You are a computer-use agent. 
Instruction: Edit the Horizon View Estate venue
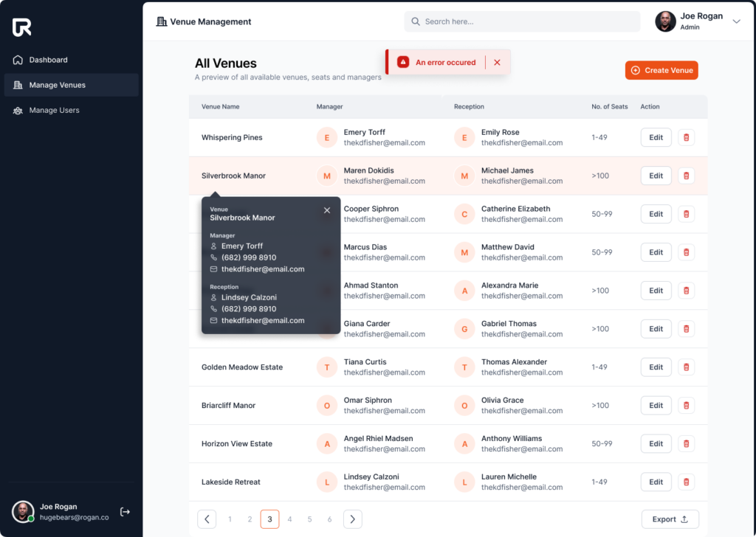[656, 443]
